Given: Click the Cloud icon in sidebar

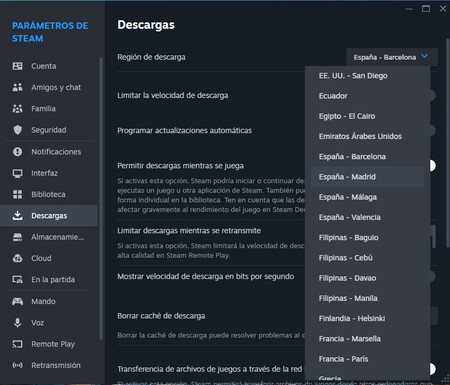Looking at the screenshot, I should [17, 258].
